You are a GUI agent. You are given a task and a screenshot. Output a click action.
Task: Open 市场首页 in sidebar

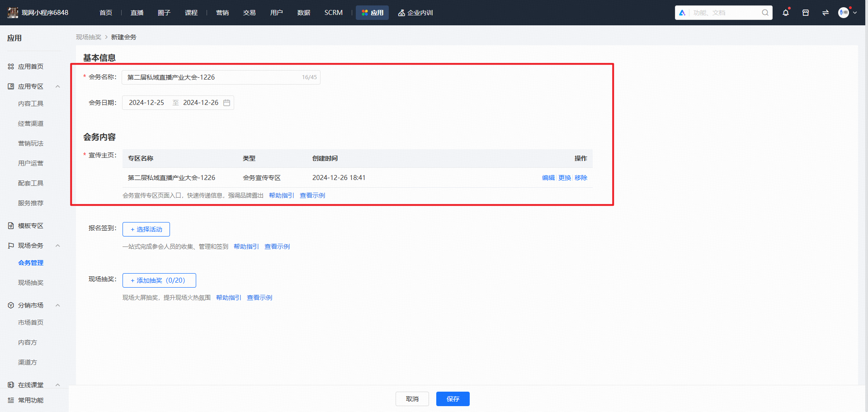point(31,322)
